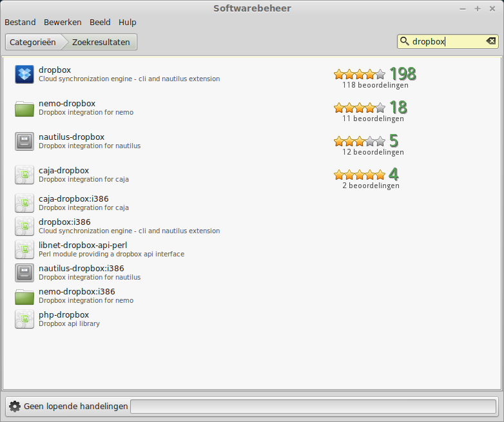Screen dimensions: 504x422
Task: Click the caja-dropbox Mint icon
Action: tap(24, 175)
